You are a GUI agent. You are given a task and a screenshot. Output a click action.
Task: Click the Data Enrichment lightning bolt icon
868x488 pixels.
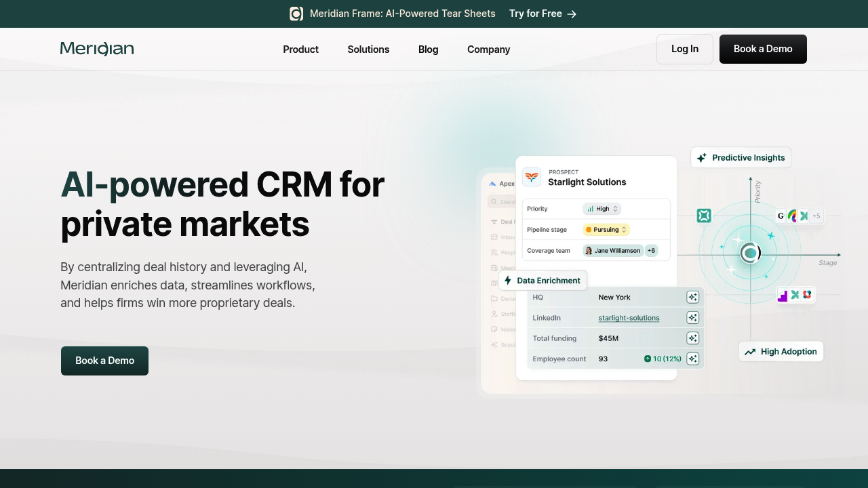coord(507,280)
